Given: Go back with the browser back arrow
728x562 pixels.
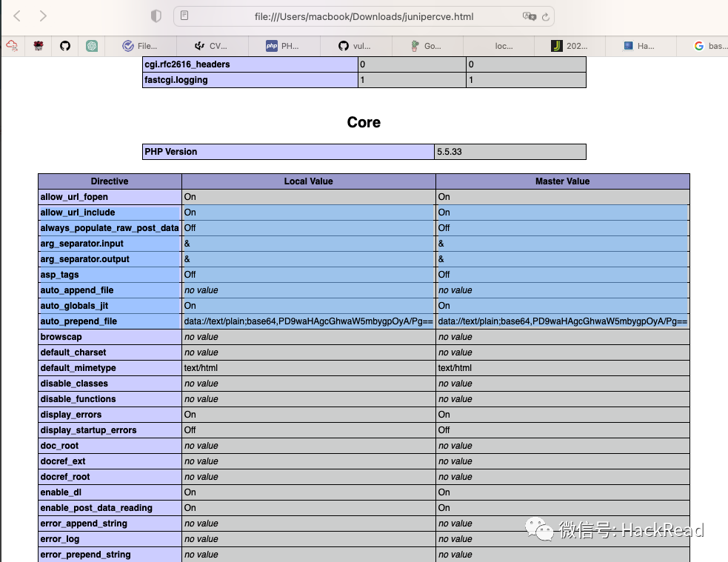Looking at the screenshot, I should (x=17, y=16).
